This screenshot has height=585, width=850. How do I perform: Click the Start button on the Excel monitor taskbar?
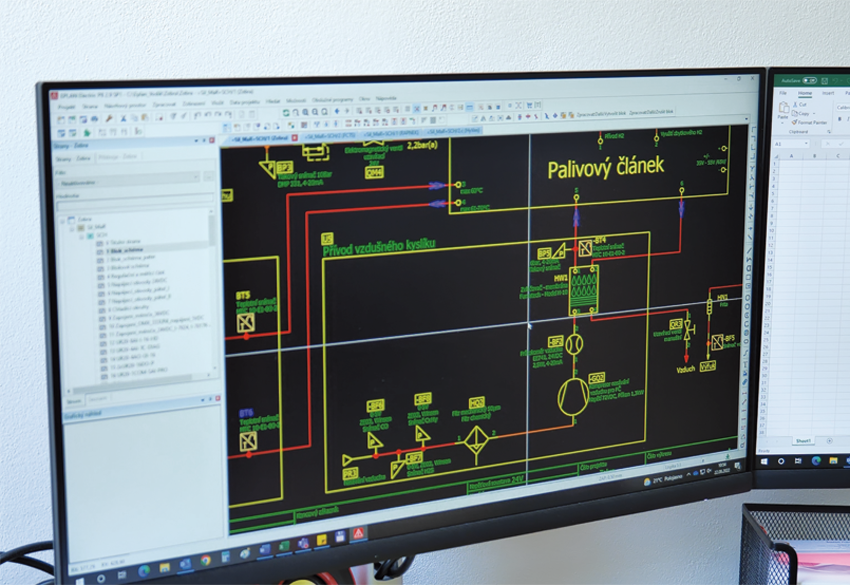[764, 461]
